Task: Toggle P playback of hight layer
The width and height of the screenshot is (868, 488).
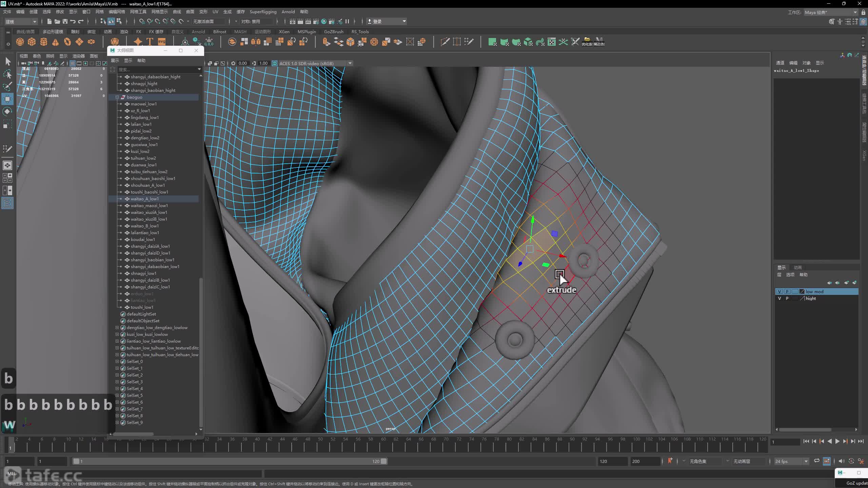Action: click(787, 298)
